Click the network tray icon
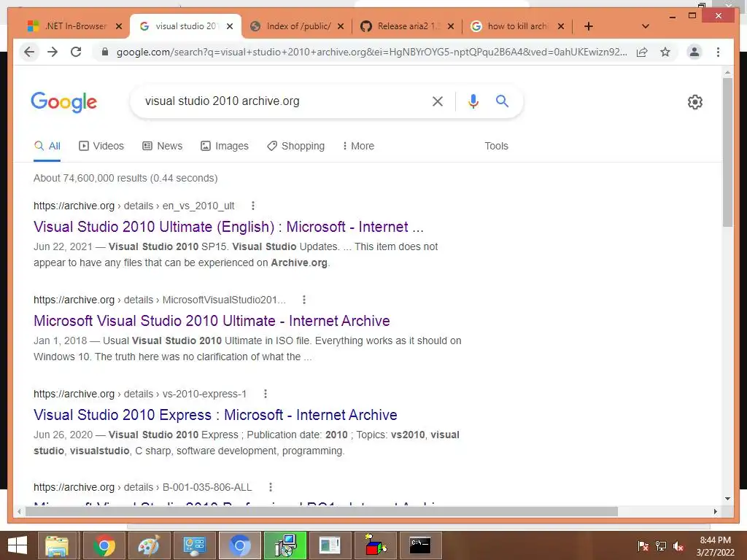This screenshot has height=560, width=747. (661, 546)
